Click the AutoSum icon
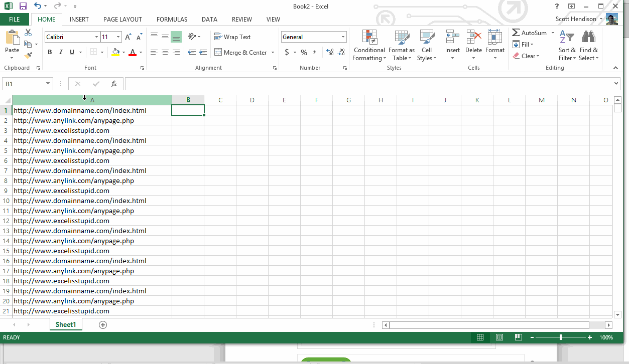 click(516, 33)
